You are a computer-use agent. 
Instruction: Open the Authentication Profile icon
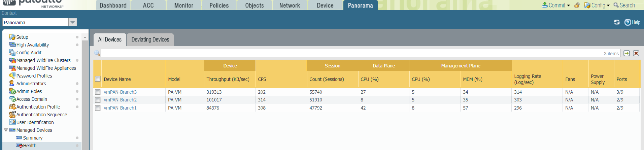[x=12, y=107]
